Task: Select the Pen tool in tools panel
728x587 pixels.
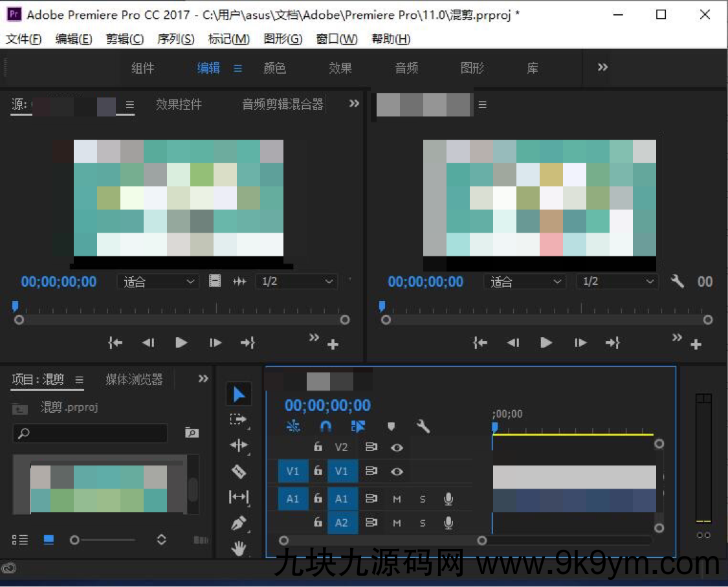Action: (239, 523)
